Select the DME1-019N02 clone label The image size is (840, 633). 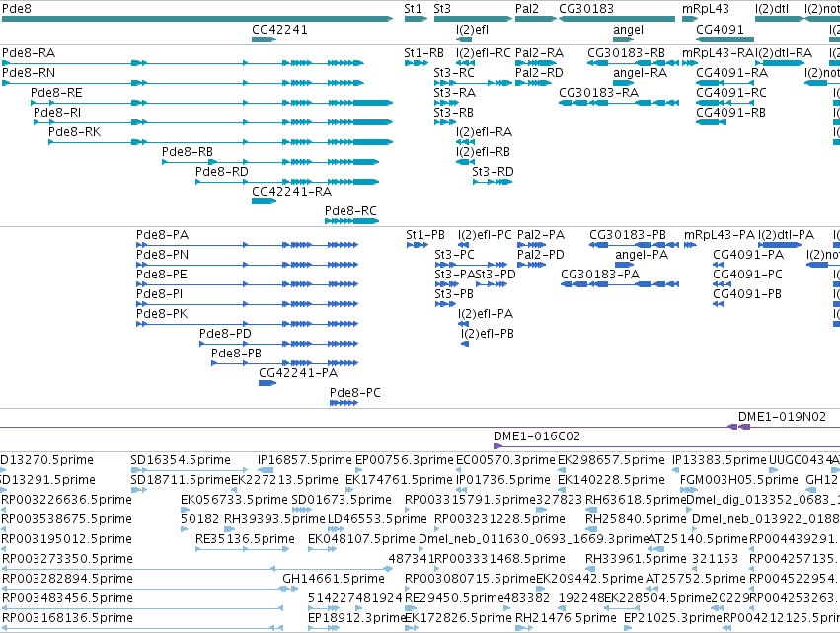tap(782, 417)
